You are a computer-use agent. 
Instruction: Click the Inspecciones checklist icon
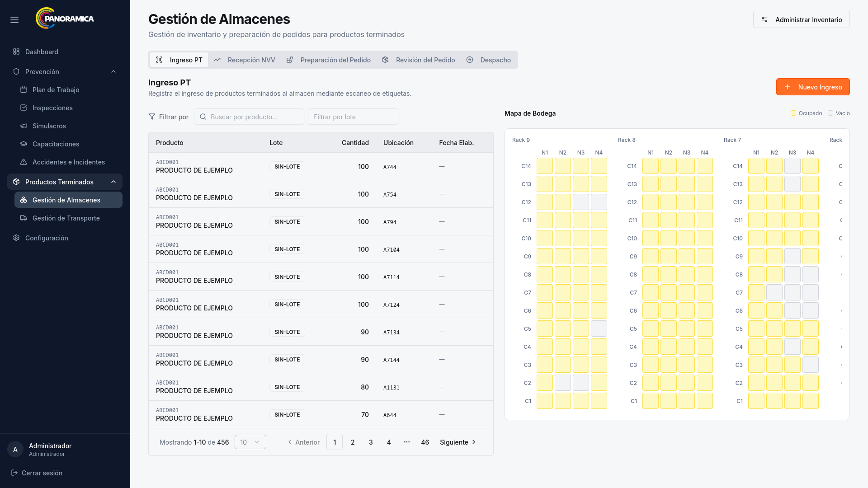click(24, 108)
